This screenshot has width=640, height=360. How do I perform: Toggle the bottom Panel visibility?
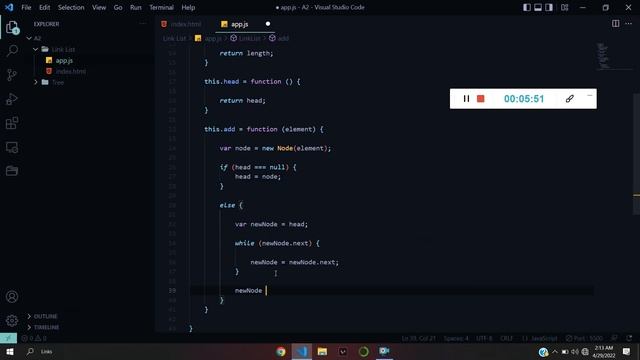click(538, 7)
